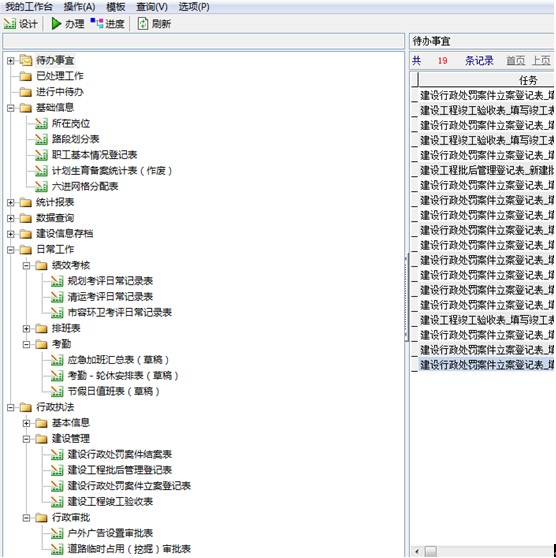Image resolution: width=556 pixels, height=558 pixels.
Task: Refresh using the 刷新 toolbar icon
Action: point(143,24)
